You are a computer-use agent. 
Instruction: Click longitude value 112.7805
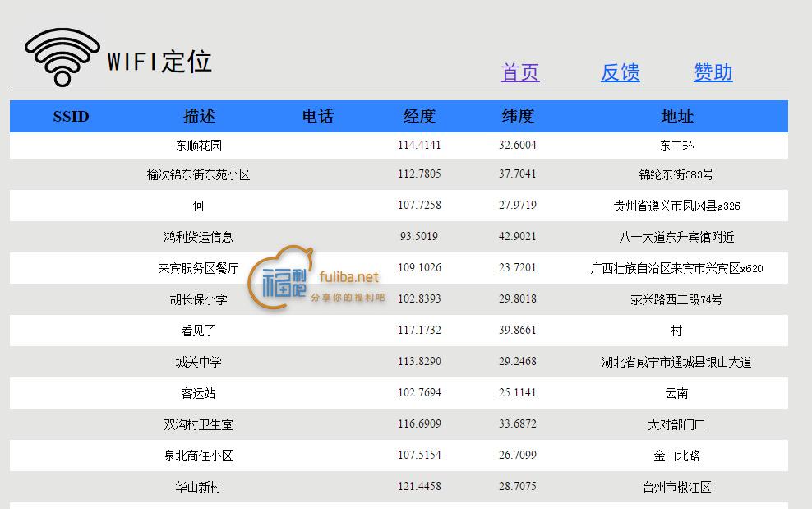[419, 174]
